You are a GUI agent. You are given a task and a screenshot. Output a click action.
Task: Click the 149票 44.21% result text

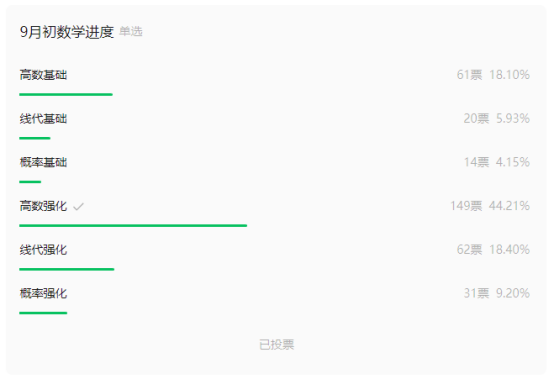490,206
